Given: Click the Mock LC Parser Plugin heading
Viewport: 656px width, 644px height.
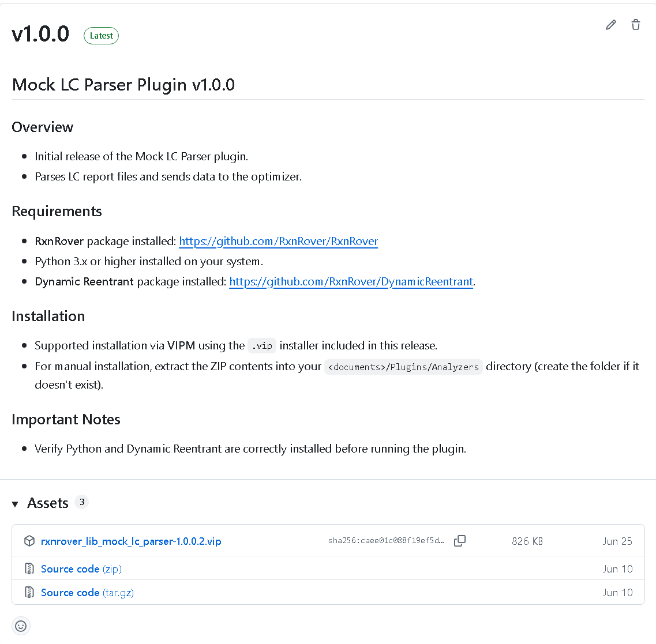Looking at the screenshot, I should tap(123, 85).
